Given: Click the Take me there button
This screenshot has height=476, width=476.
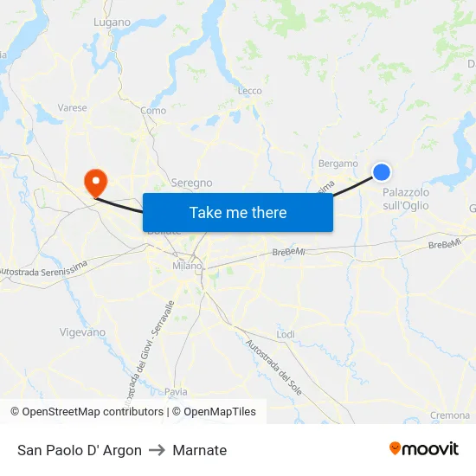Looking at the screenshot, I should pyautogui.click(x=238, y=213).
